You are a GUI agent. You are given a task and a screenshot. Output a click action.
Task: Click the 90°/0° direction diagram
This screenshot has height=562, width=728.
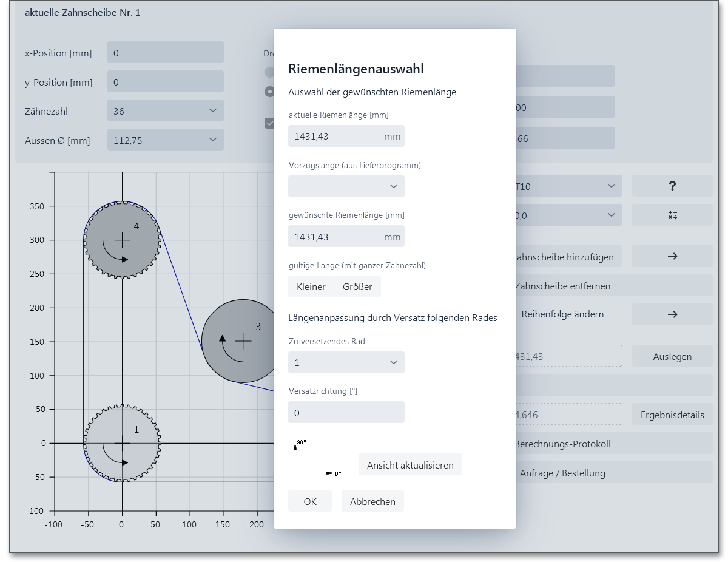(x=318, y=457)
